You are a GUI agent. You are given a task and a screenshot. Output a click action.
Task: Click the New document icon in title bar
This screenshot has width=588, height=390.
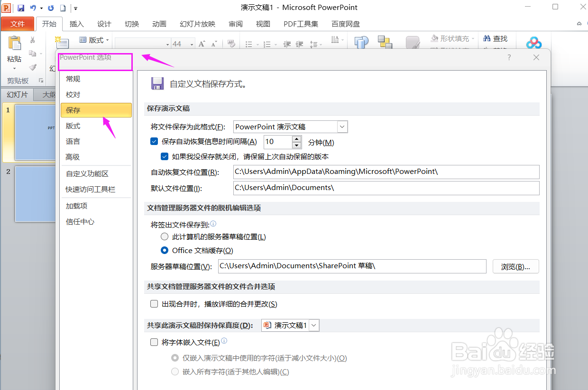point(63,8)
